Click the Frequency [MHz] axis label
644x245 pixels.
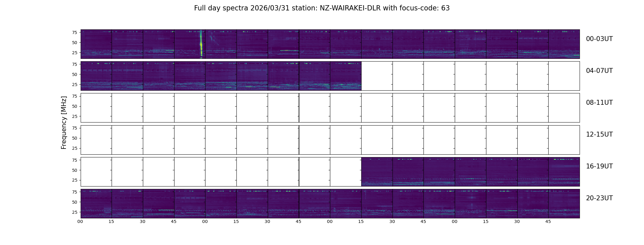(64, 123)
